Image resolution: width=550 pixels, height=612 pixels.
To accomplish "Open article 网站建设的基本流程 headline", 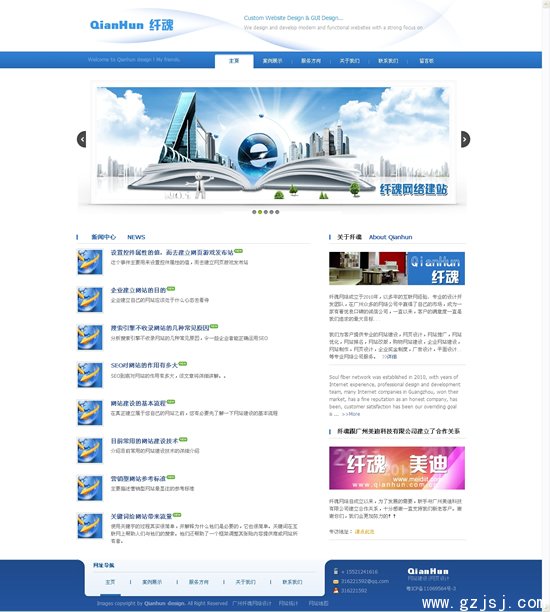I will 138,403.
